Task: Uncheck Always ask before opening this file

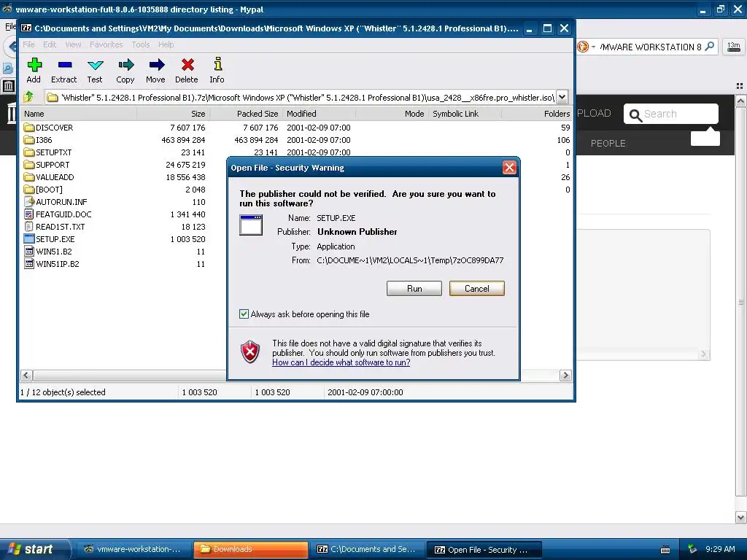Action: point(244,314)
